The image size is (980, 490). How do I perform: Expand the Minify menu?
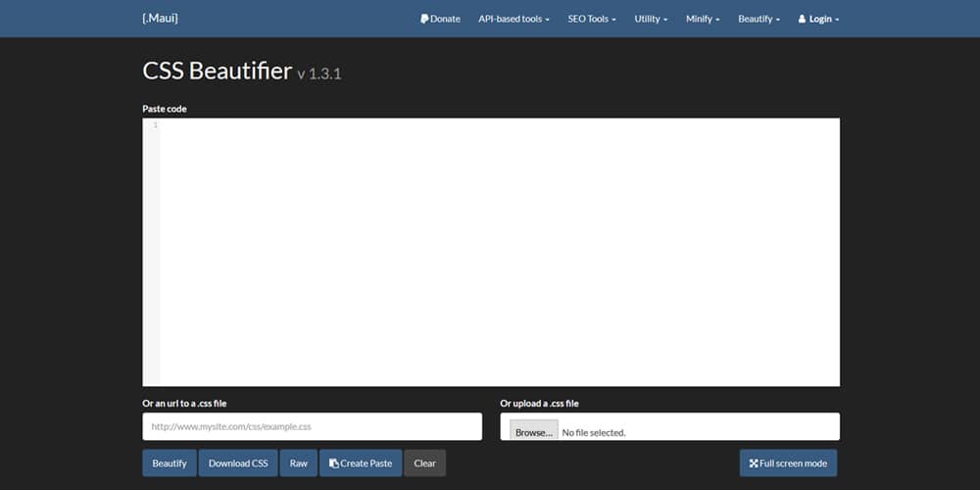pyautogui.click(x=703, y=19)
